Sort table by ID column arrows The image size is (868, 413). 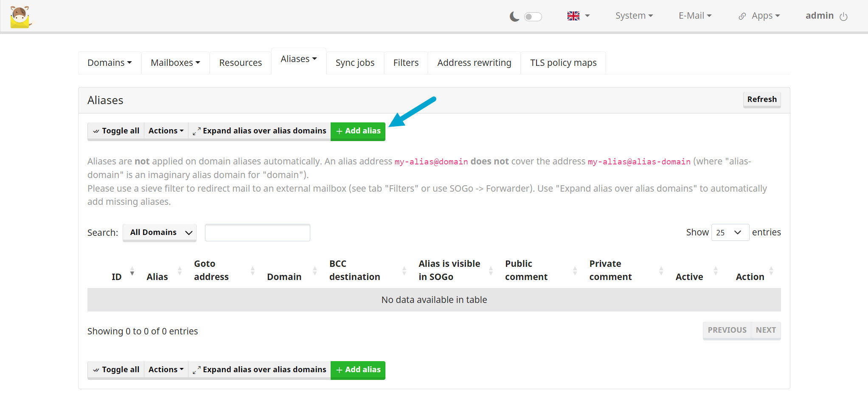(132, 271)
